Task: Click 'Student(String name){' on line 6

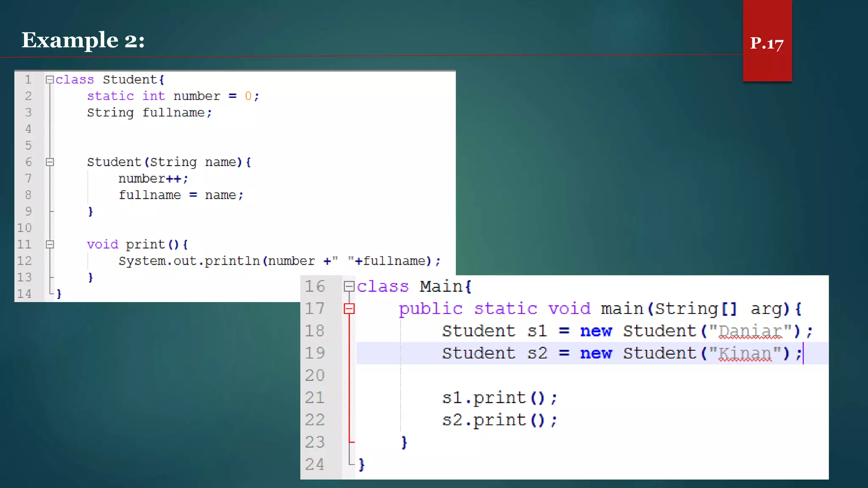Action: 169,162
